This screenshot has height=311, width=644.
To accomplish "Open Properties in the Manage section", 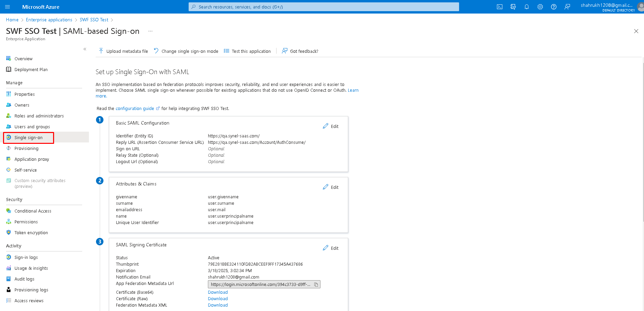I will click(x=24, y=94).
